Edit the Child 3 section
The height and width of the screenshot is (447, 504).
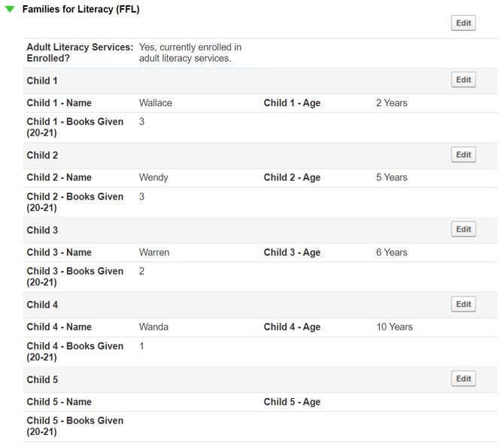coord(463,230)
